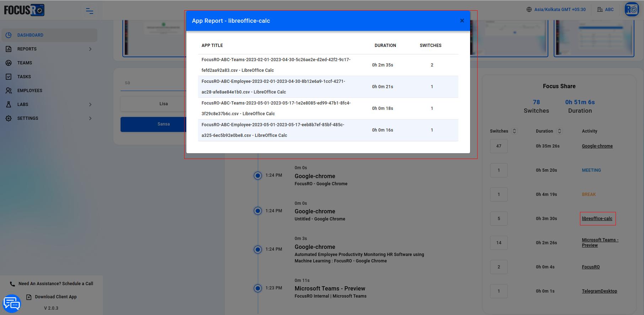Viewport: 644px width, 315px height.
Task: Open the Employees menu item
Action: coord(49,91)
